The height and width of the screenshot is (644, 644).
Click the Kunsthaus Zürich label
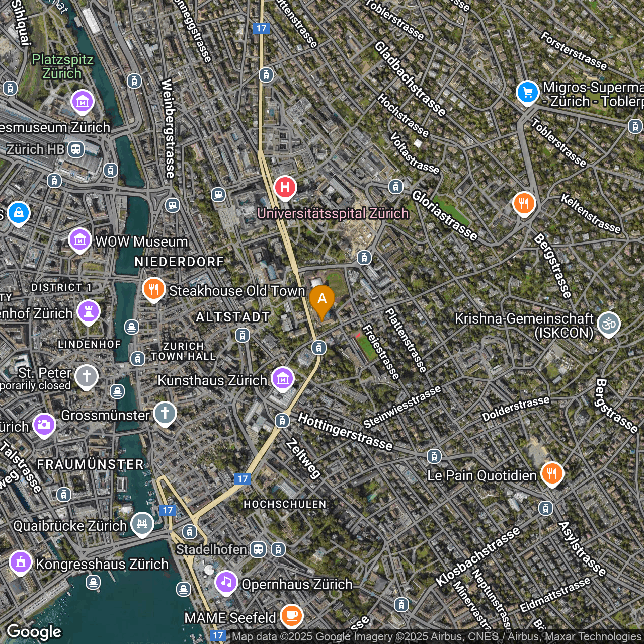(212, 380)
